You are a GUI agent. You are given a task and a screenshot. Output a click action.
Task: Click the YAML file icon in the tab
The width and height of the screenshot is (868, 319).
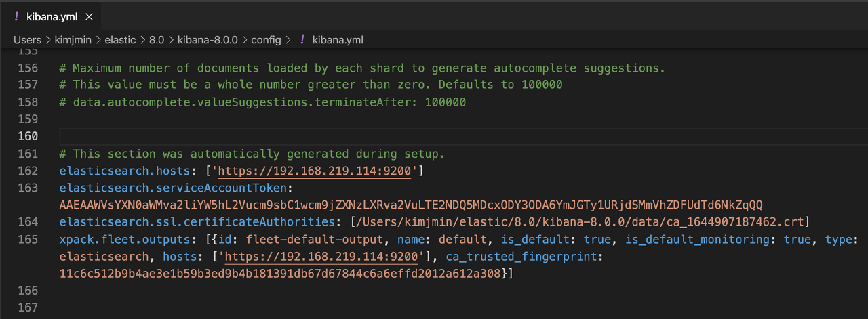pyautogui.click(x=16, y=16)
